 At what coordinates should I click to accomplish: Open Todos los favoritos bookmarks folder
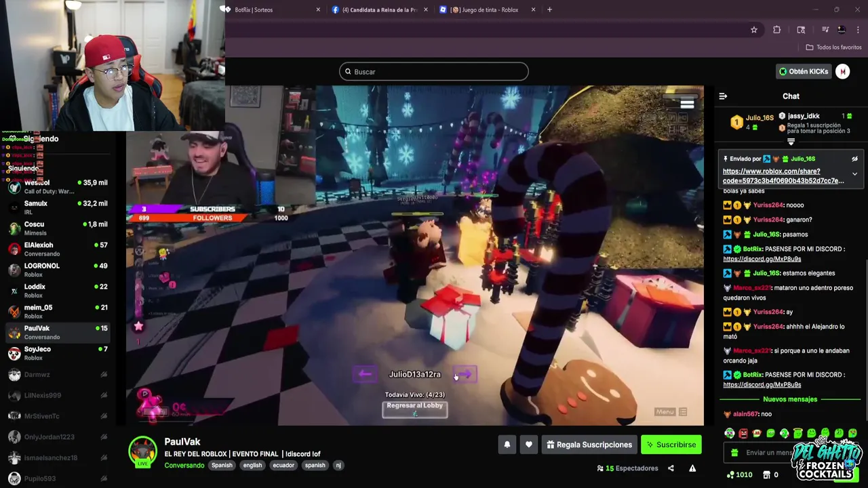833,47
